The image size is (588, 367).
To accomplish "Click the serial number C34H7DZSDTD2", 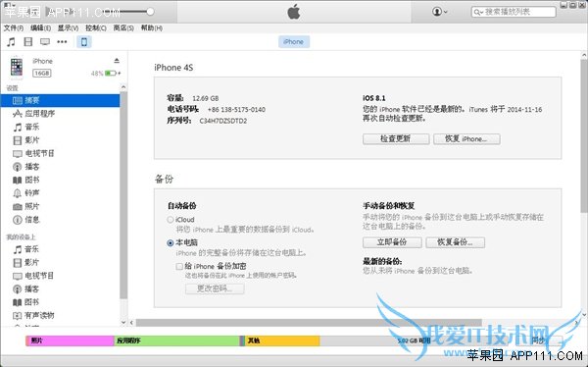I will click(x=223, y=121).
